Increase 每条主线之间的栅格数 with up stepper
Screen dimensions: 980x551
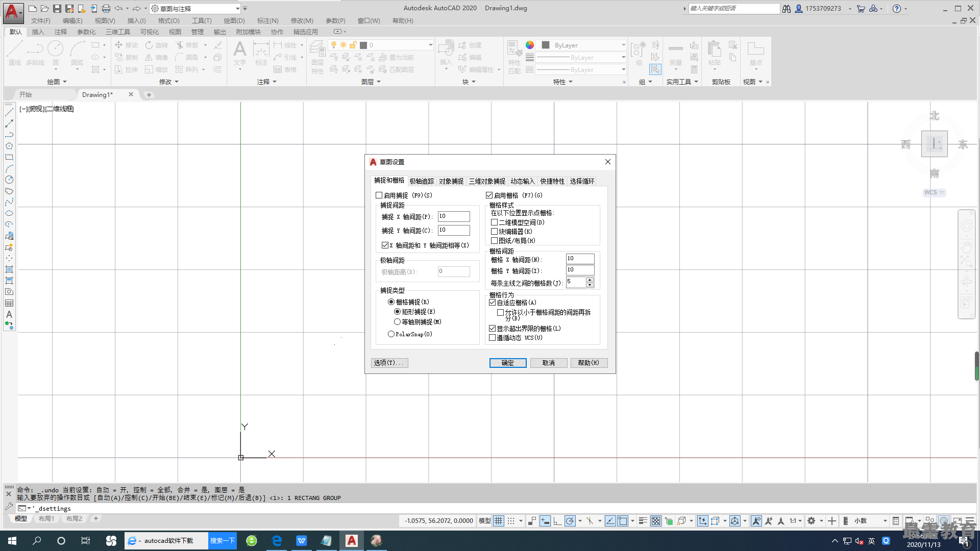click(590, 280)
